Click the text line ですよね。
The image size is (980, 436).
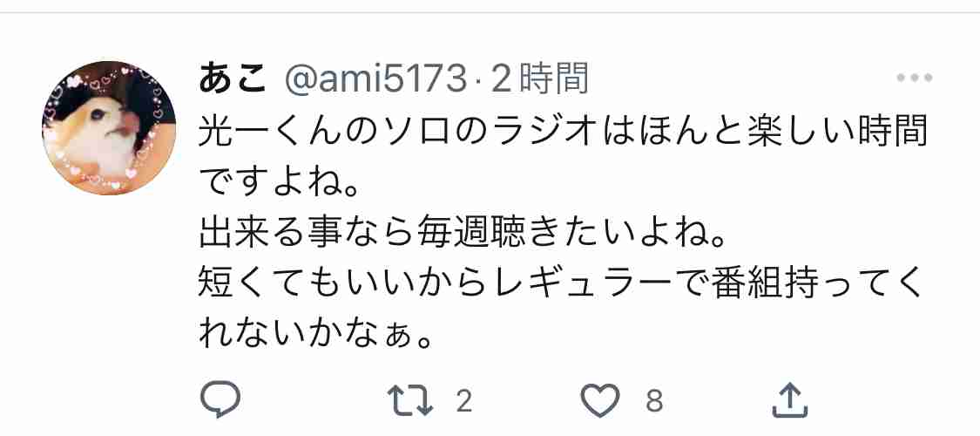point(280,182)
